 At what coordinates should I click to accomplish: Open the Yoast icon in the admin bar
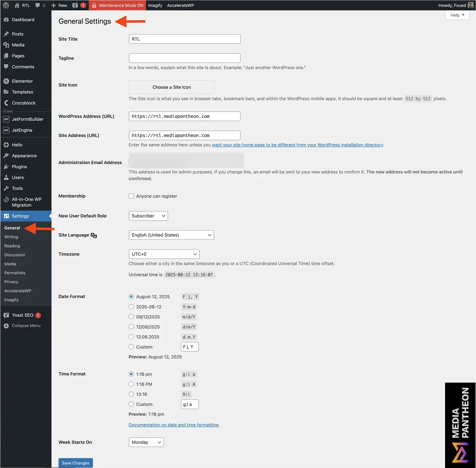pyautogui.click(x=75, y=5)
